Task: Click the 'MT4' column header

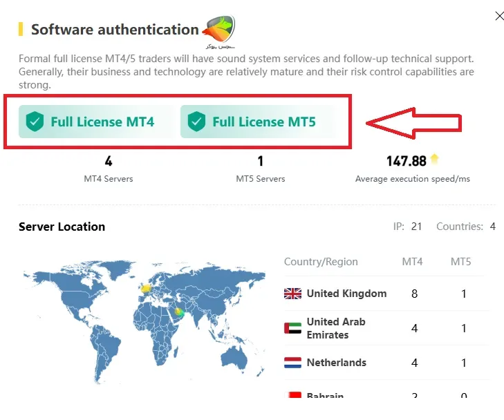Action: pyautogui.click(x=412, y=262)
